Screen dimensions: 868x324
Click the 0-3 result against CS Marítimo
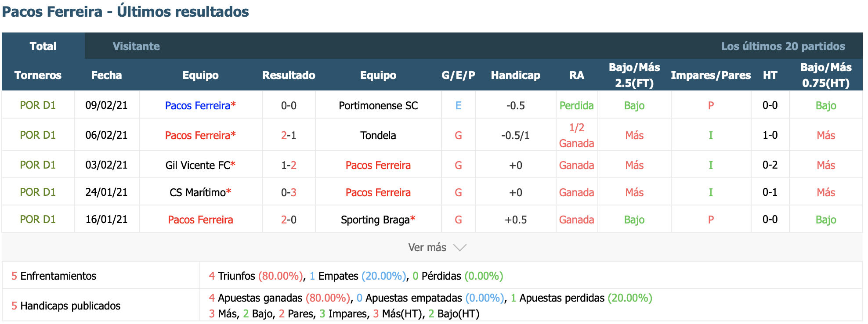pyautogui.click(x=289, y=192)
